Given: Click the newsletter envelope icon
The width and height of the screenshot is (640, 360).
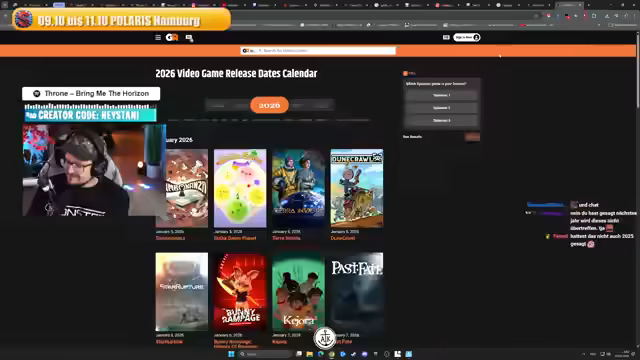Looking at the screenshot, I should 446,37.
